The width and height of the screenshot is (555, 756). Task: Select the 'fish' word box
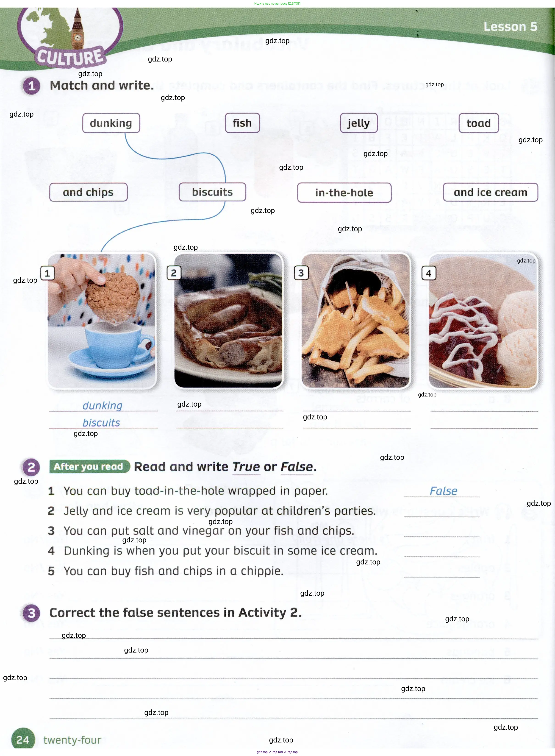(x=242, y=123)
